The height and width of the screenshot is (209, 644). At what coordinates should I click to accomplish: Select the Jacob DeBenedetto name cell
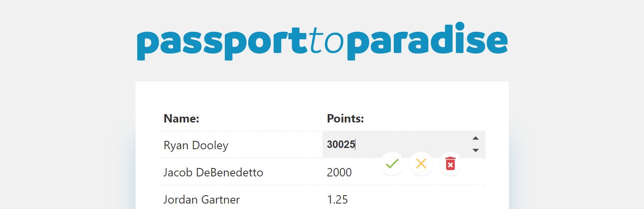pos(213,172)
